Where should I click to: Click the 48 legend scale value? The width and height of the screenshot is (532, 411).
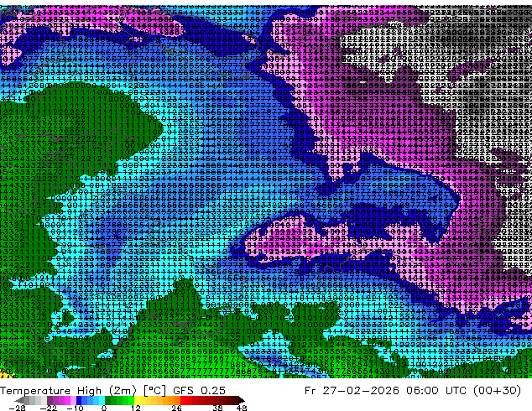pos(242,408)
